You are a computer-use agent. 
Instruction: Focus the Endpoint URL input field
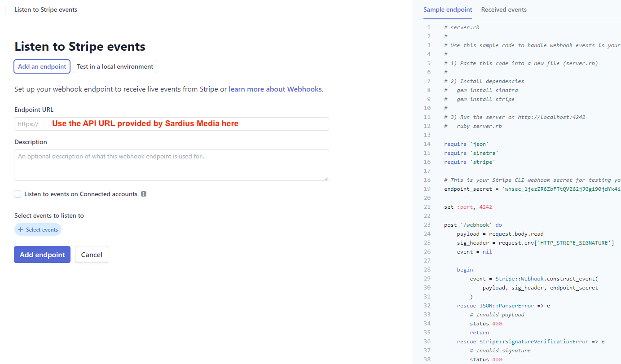pyautogui.click(x=172, y=124)
